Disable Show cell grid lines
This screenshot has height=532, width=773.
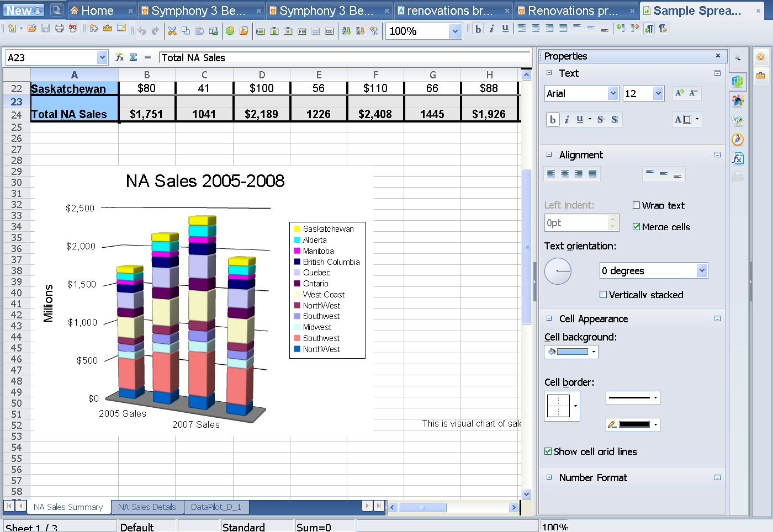(x=548, y=451)
